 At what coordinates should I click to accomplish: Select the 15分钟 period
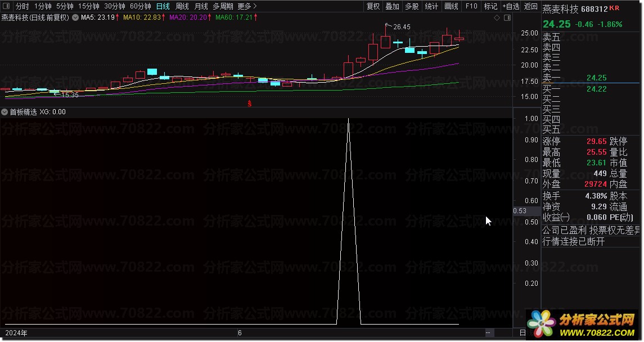[89, 6]
